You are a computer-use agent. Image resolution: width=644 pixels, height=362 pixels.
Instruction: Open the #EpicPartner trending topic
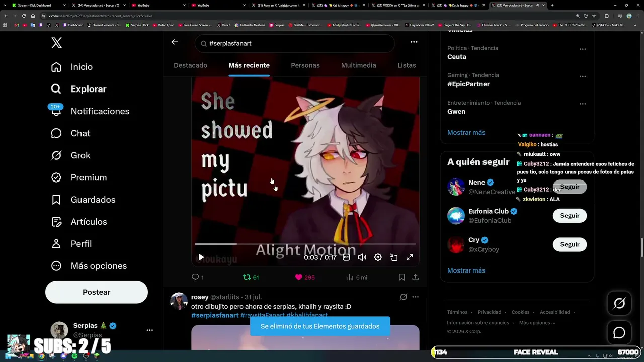pyautogui.click(x=468, y=84)
